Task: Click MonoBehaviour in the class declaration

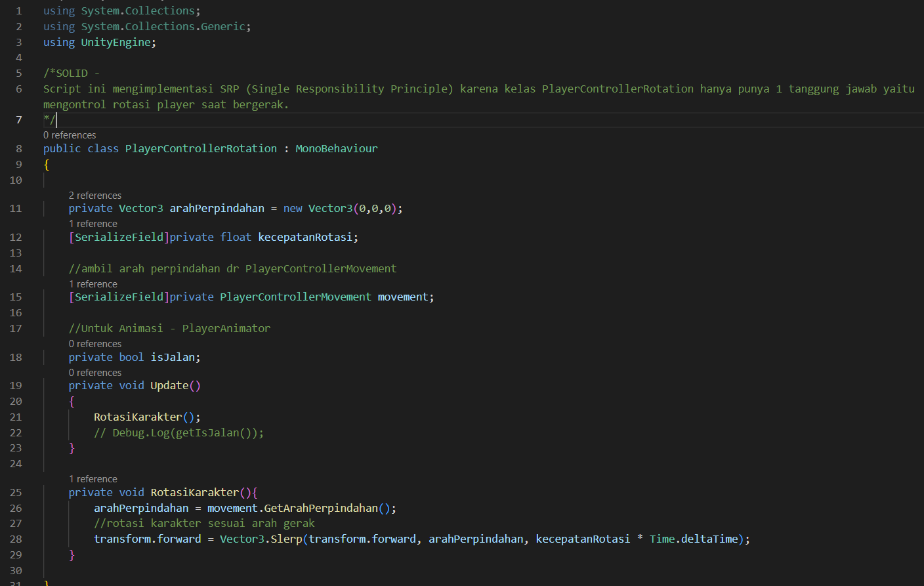Action: 337,148
